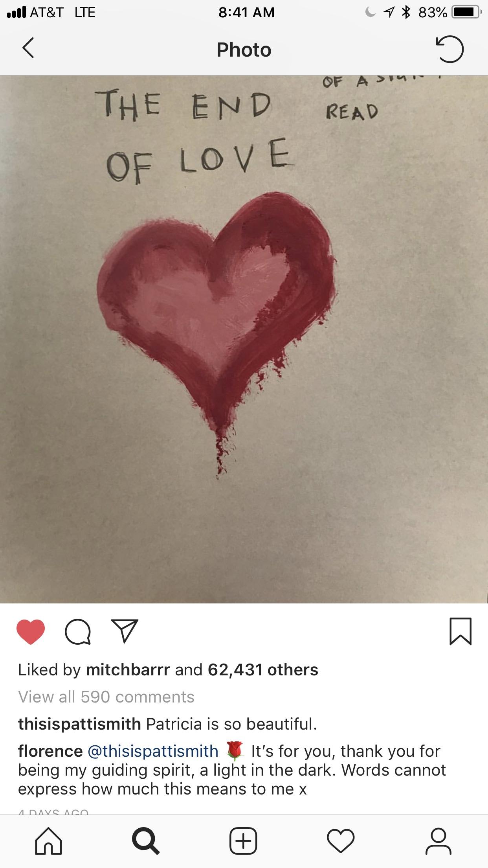Unlike the post with red heart
This screenshot has width=488, height=868.
(31, 632)
